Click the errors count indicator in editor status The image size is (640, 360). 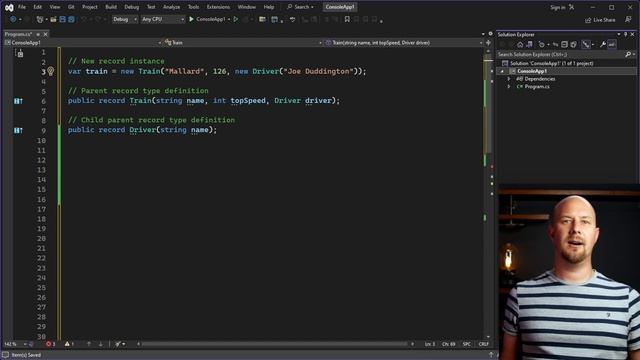(x=51, y=344)
